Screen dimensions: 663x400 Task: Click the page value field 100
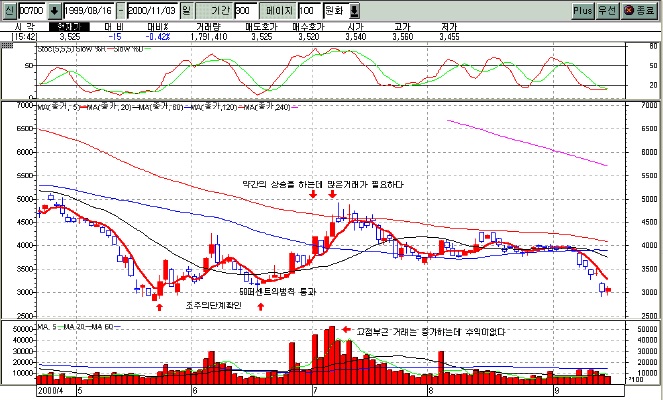pyautogui.click(x=309, y=11)
